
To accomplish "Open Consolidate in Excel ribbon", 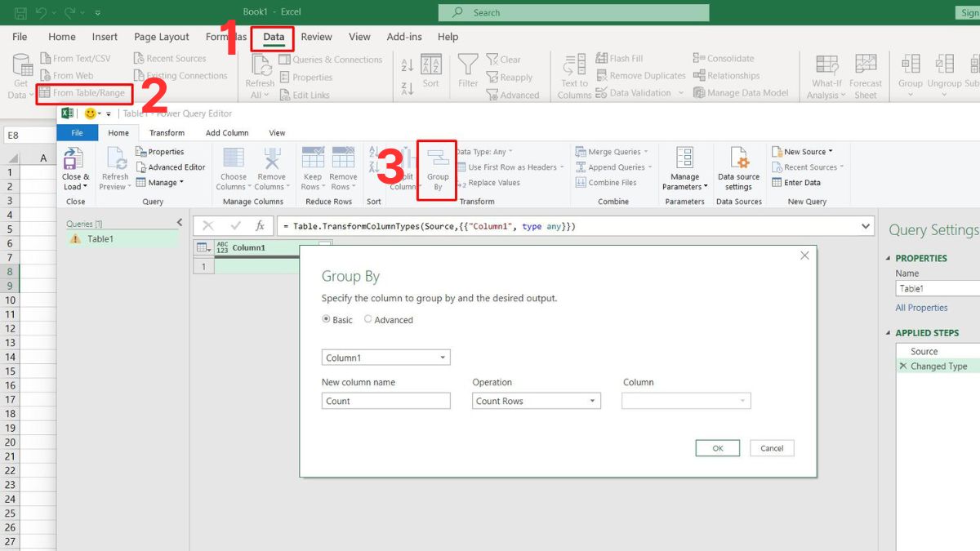I will coord(724,59).
